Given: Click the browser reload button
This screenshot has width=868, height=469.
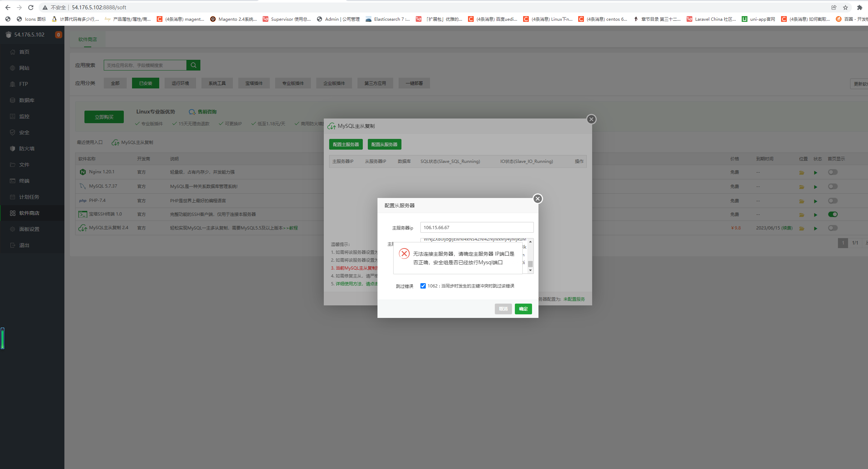Looking at the screenshot, I should click(31, 8).
